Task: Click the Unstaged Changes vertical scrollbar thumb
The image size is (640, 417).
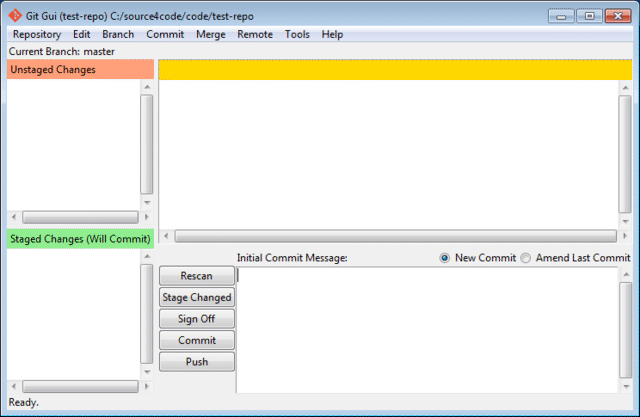Action: point(147,144)
